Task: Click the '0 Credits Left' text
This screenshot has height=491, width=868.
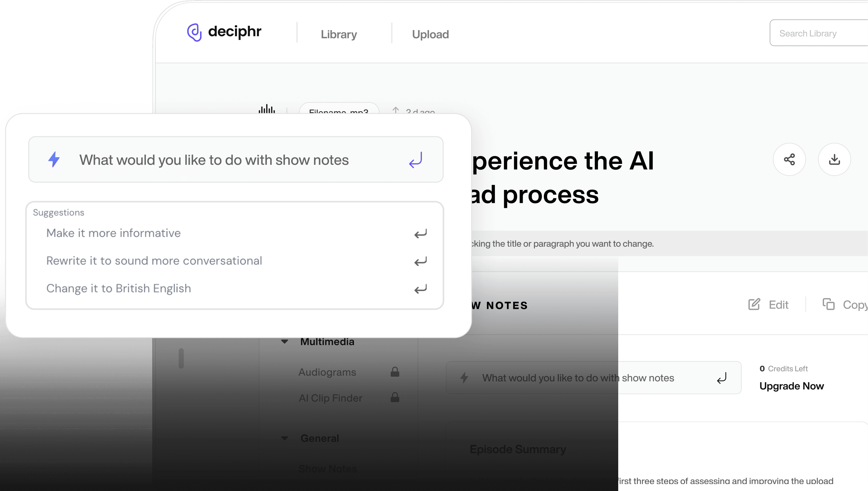Action: coord(783,369)
